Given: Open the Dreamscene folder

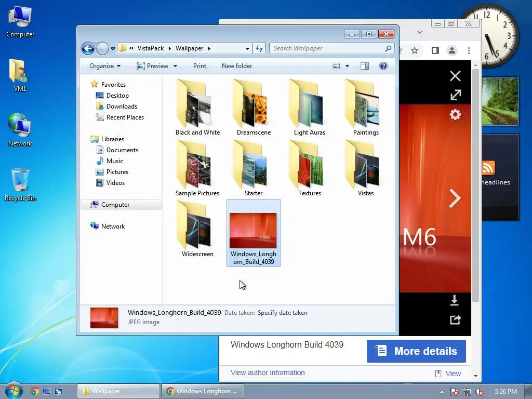Looking at the screenshot, I should [x=254, y=108].
